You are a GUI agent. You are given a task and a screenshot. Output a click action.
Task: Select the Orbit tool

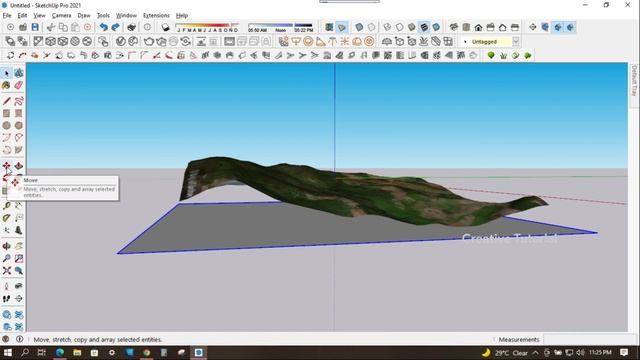[x=7, y=246]
